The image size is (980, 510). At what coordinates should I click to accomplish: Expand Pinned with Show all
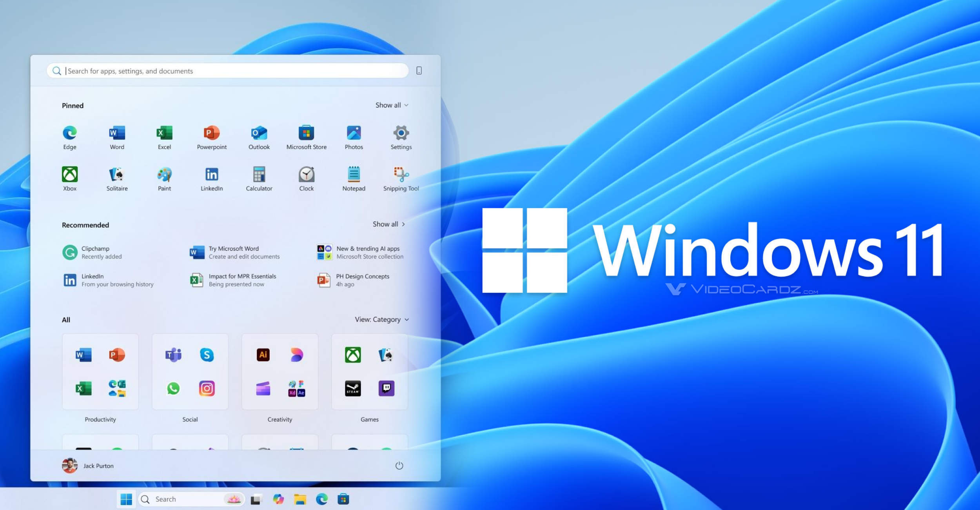click(392, 105)
